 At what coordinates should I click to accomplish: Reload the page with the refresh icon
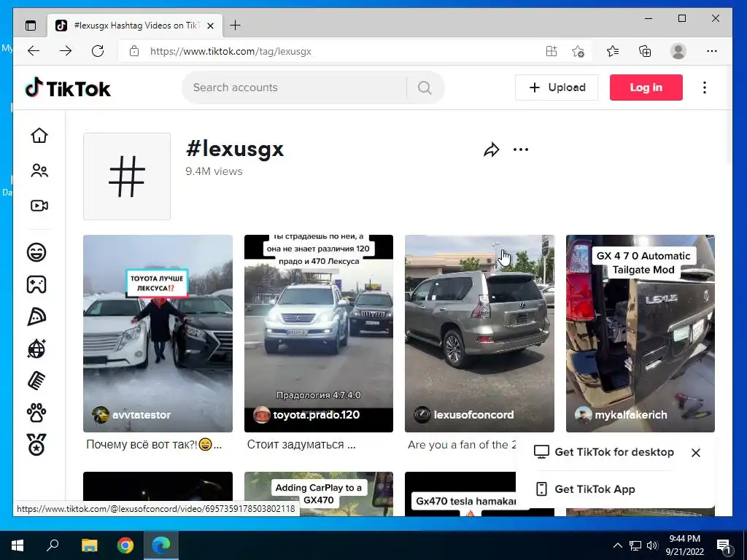[98, 51]
